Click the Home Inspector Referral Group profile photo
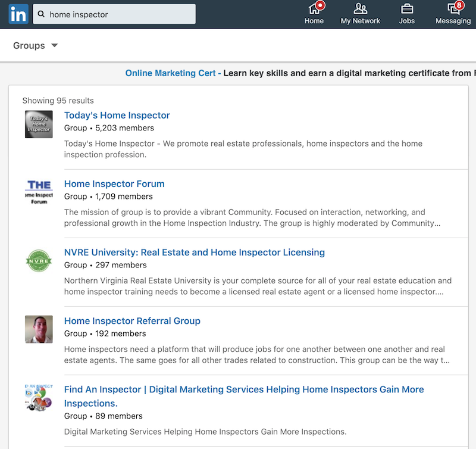 pos(39,329)
